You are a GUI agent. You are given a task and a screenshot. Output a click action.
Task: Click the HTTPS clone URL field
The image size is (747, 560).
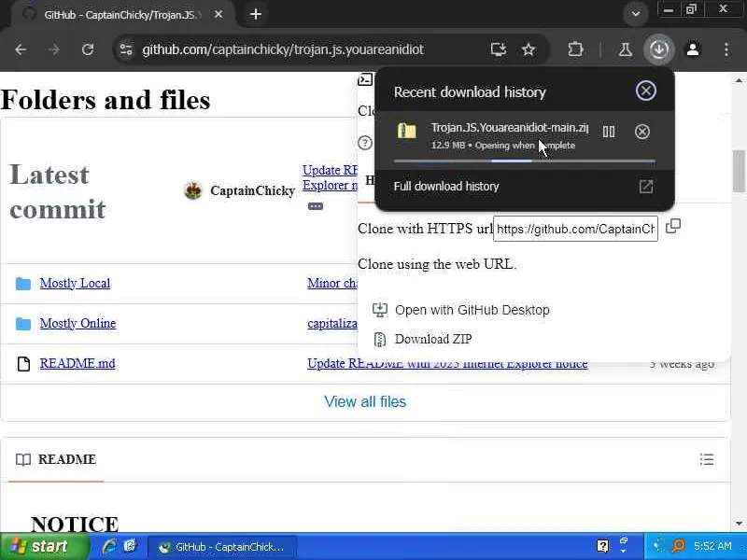[575, 229]
